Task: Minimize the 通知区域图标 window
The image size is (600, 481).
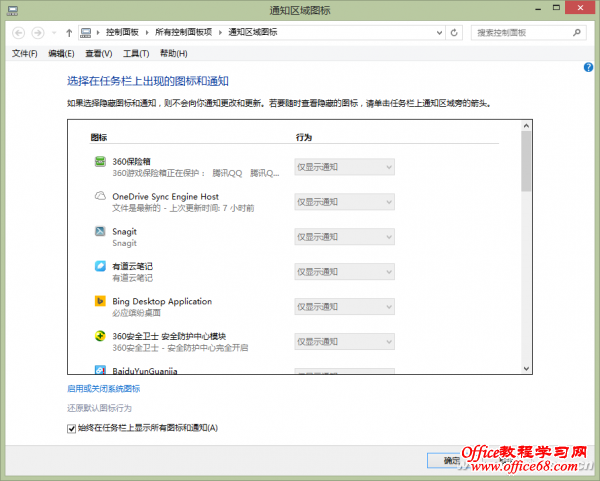Action: pos(538,8)
